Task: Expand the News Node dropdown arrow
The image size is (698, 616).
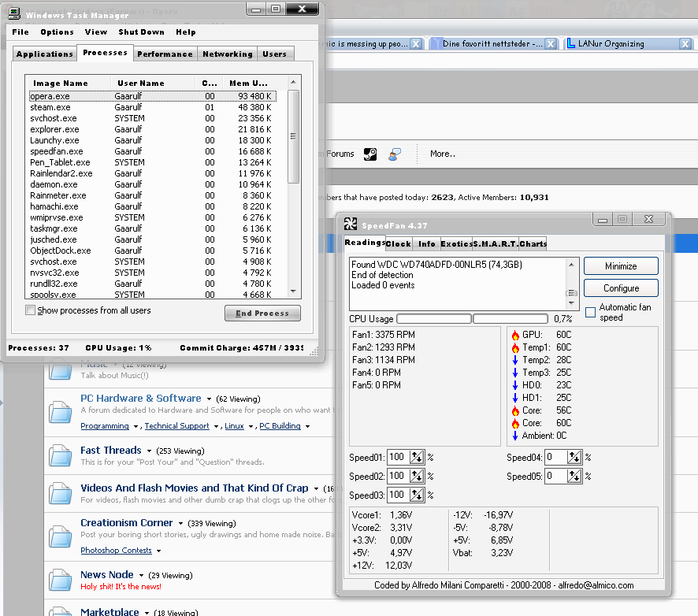Action: pos(141,575)
